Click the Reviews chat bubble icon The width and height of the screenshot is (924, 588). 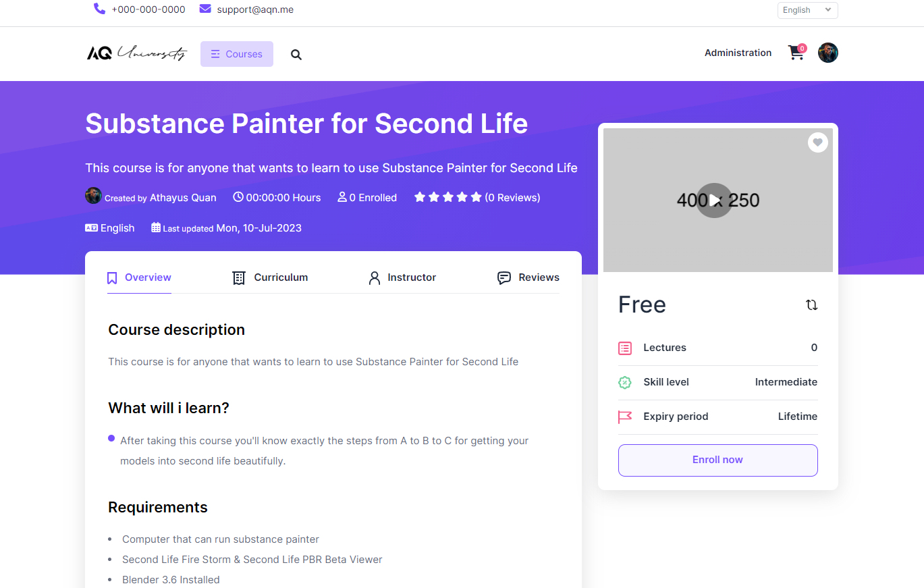pyautogui.click(x=504, y=278)
